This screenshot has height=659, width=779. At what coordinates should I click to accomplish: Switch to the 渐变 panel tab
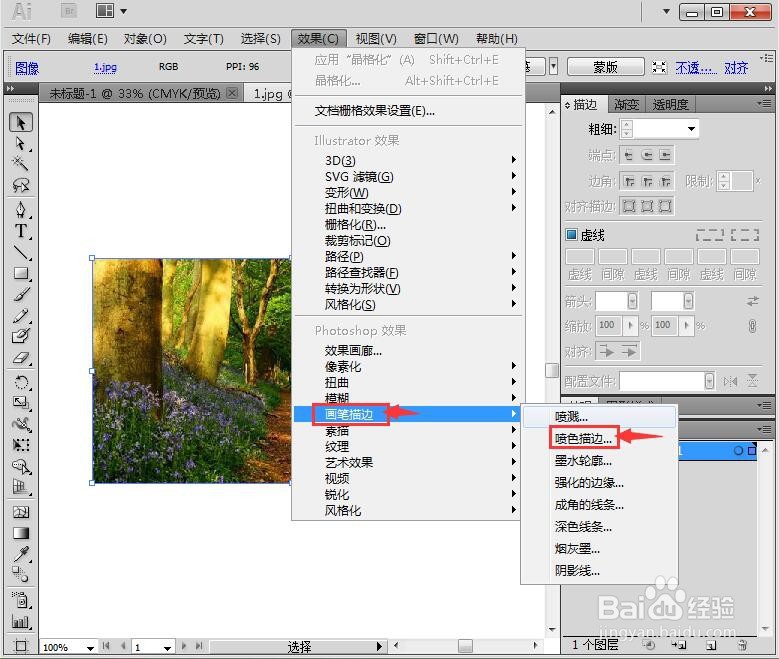[626, 104]
